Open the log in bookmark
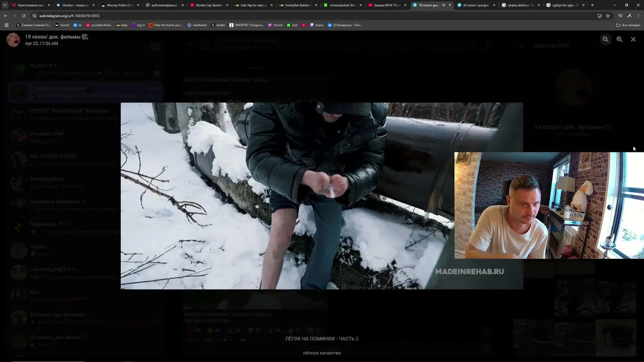 pos(138,25)
